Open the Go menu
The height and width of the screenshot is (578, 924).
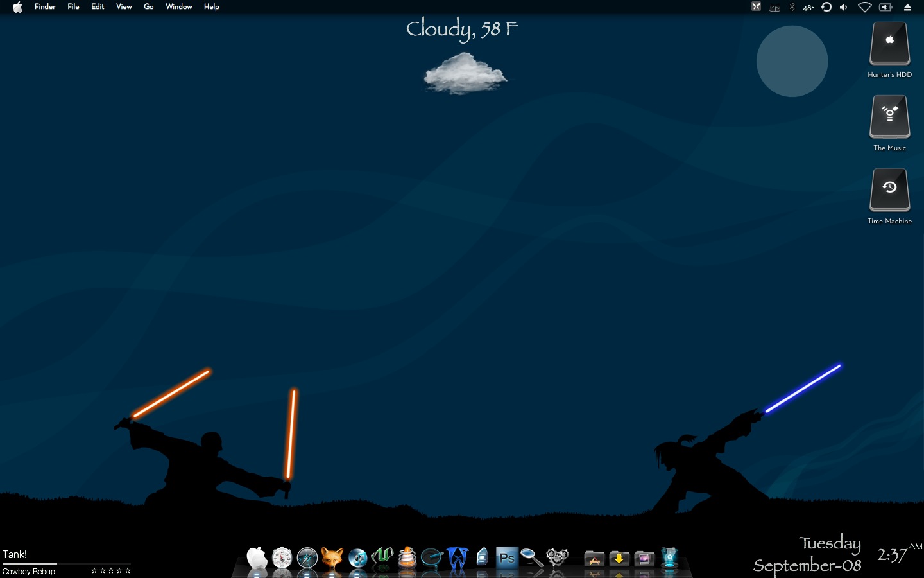point(149,7)
